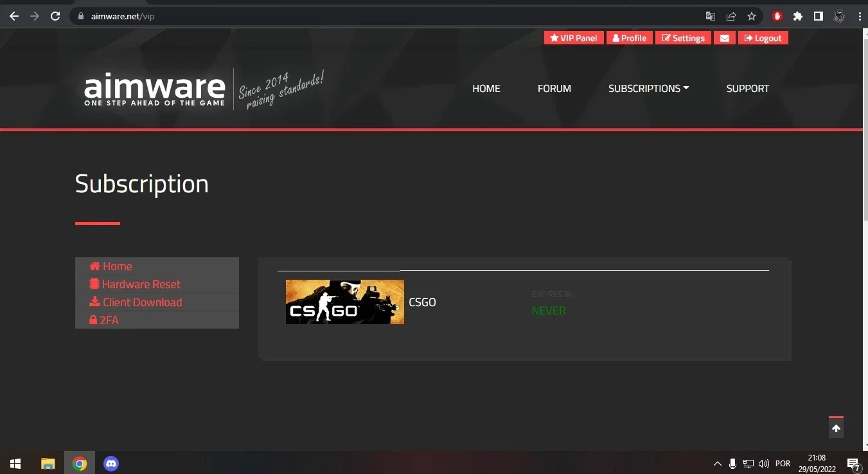The image size is (868, 474).
Task: Open the Chrome profile avatar
Action: tap(839, 16)
